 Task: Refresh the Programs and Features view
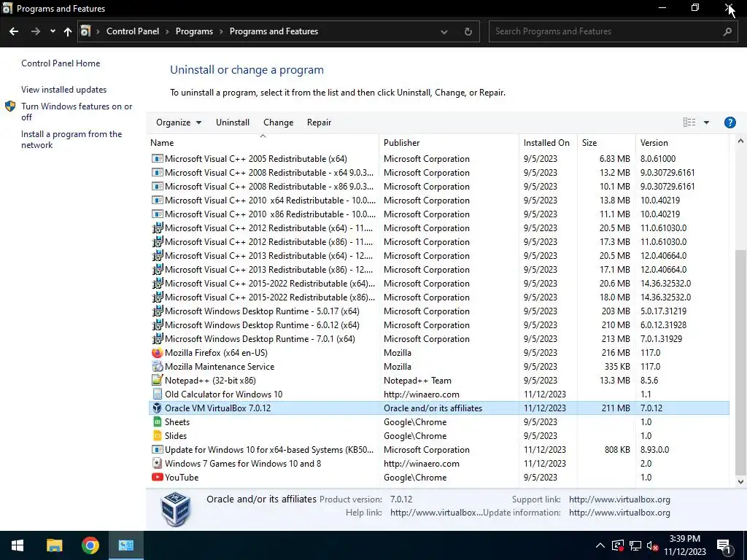click(468, 31)
